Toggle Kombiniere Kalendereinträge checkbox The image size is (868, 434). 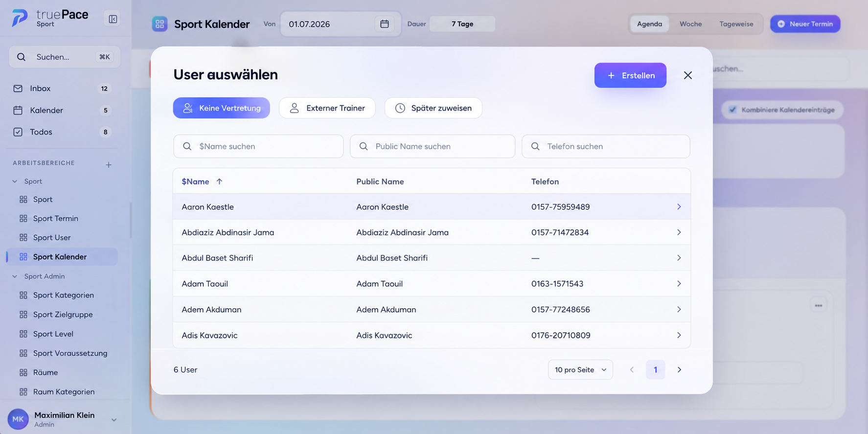[732, 110]
